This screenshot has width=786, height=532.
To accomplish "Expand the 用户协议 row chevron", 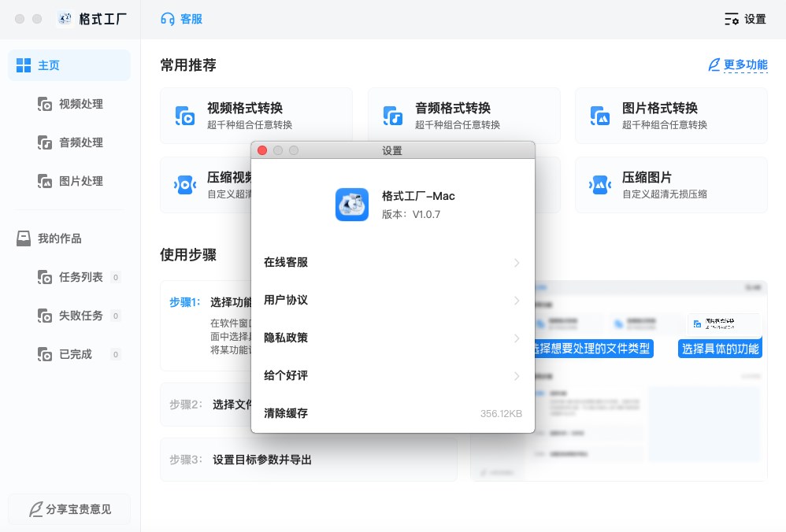I will coord(517,301).
